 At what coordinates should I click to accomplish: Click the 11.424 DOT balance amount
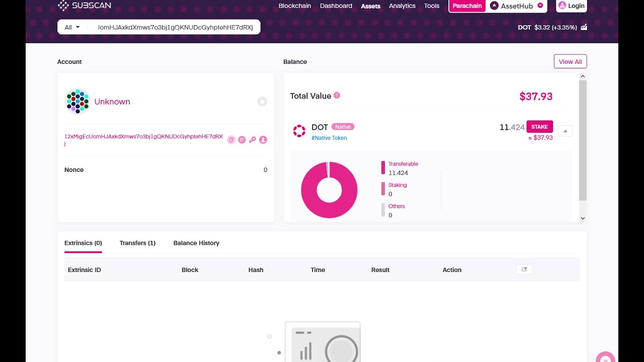point(512,127)
